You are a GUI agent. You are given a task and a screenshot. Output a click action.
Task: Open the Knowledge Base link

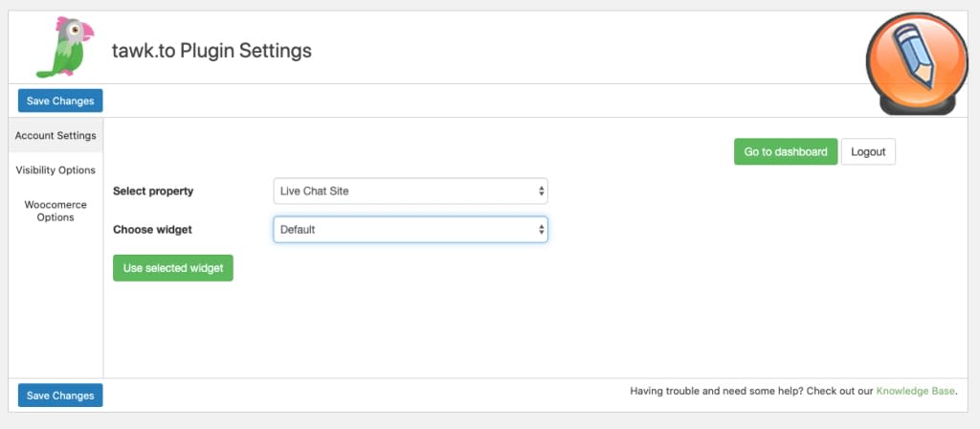pos(915,391)
